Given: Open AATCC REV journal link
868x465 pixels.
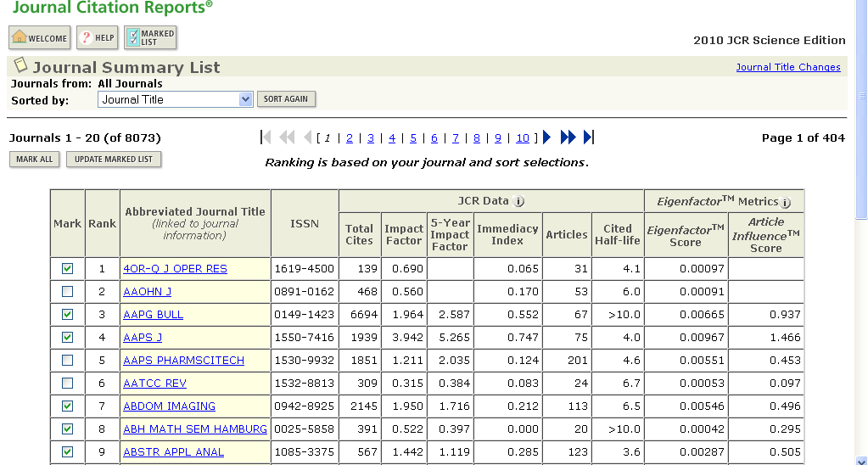Looking at the screenshot, I should [155, 383].
